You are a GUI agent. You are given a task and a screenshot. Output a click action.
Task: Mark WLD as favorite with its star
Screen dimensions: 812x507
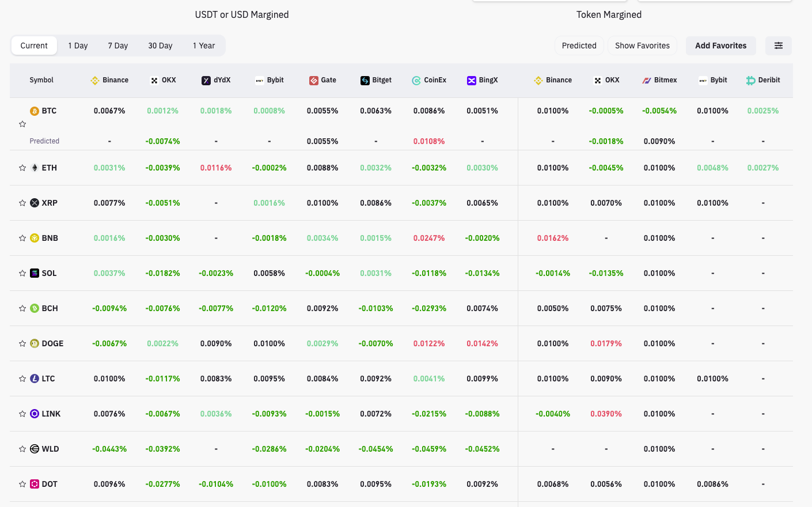point(22,449)
